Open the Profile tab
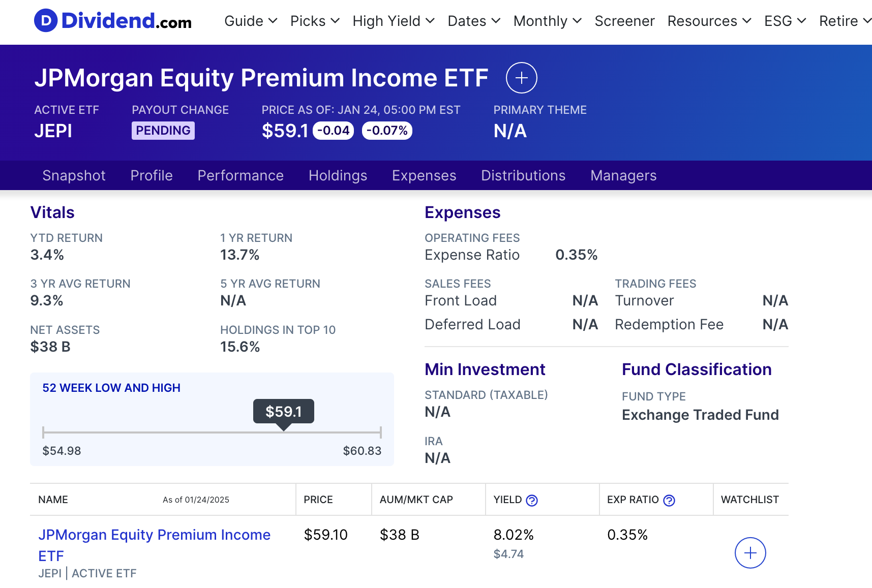Screen dimensions: 872x588 pos(152,175)
